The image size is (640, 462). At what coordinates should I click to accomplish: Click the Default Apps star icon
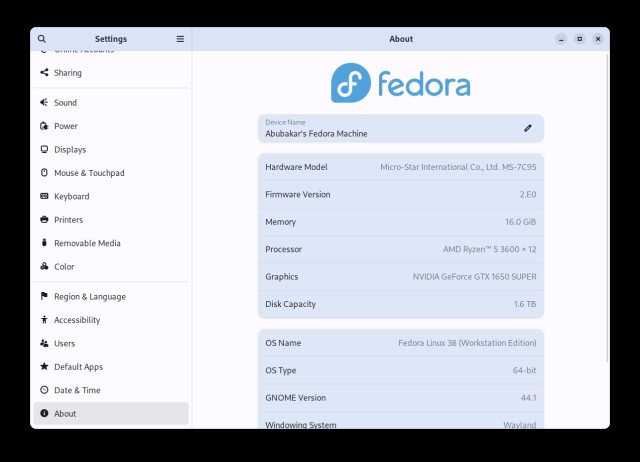[x=44, y=366]
